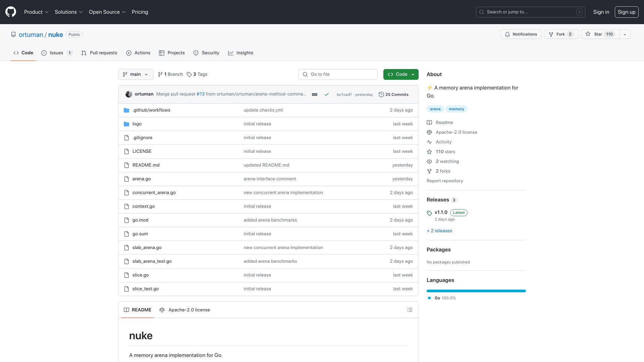
Task: Click Report repository link
Action: (445, 181)
